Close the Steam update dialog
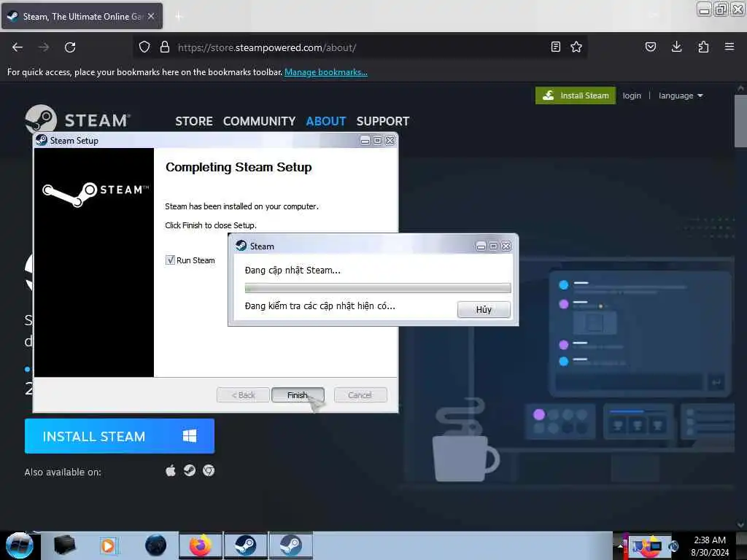The image size is (747, 560). pos(506,246)
